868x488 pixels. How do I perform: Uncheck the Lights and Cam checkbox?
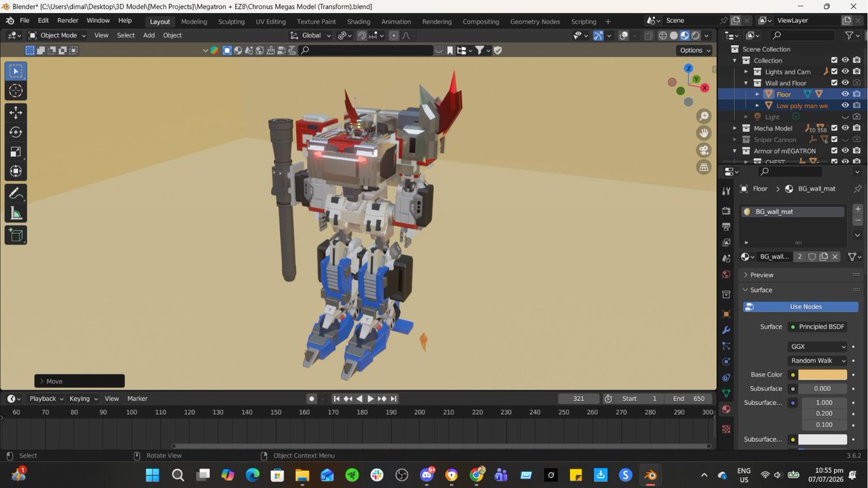834,72
